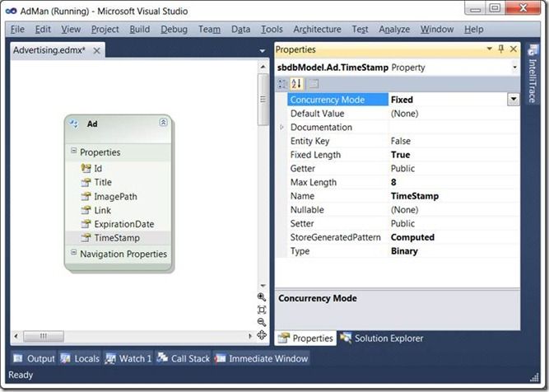Collapse the Ad entity shape
Screen dimensions: 549x392
pyautogui.click(x=163, y=122)
